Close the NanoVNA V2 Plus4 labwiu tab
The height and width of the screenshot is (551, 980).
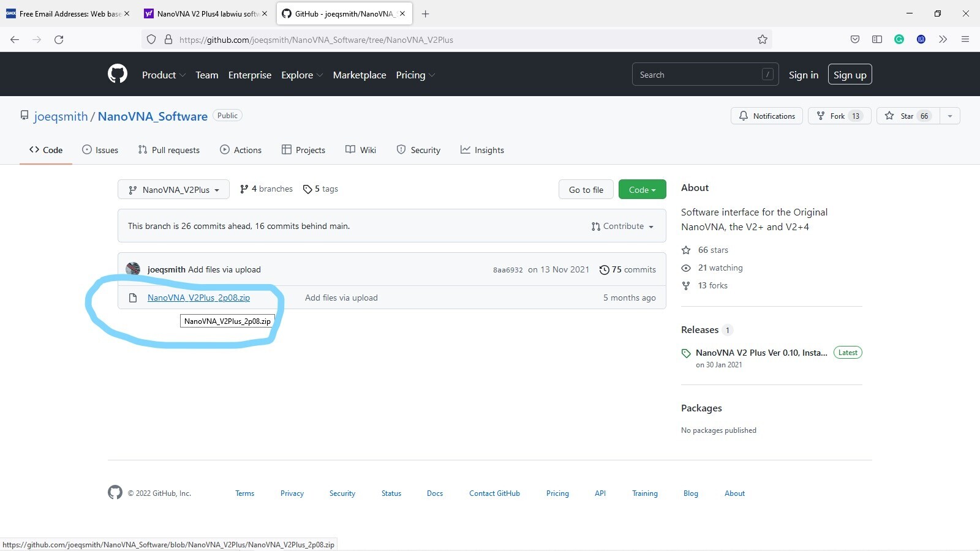(265, 13)
